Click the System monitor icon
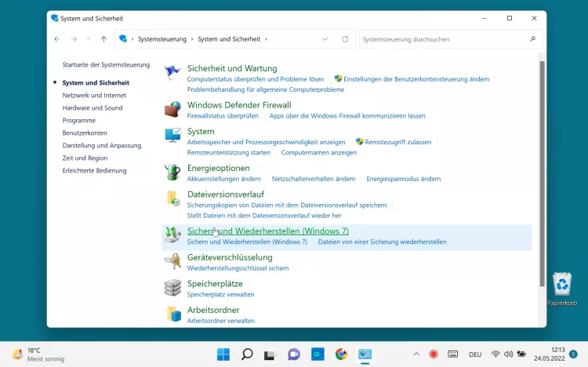 coord(172,135)
